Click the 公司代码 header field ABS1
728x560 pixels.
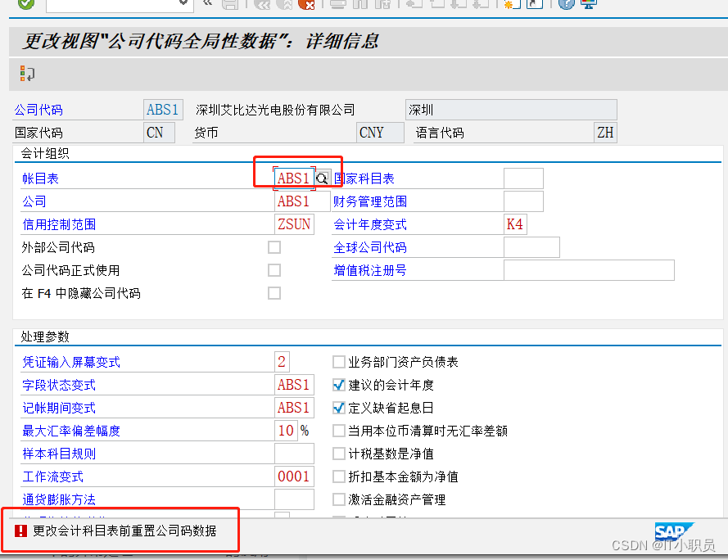[x=163, y=110]
